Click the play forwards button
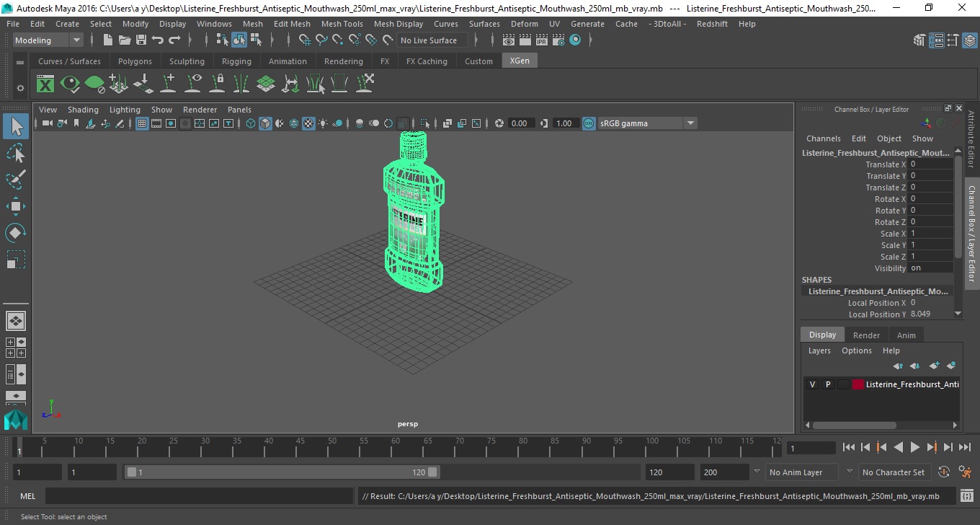Image resolution: width=980 pixels, height=525 pixels. [914, 448]
